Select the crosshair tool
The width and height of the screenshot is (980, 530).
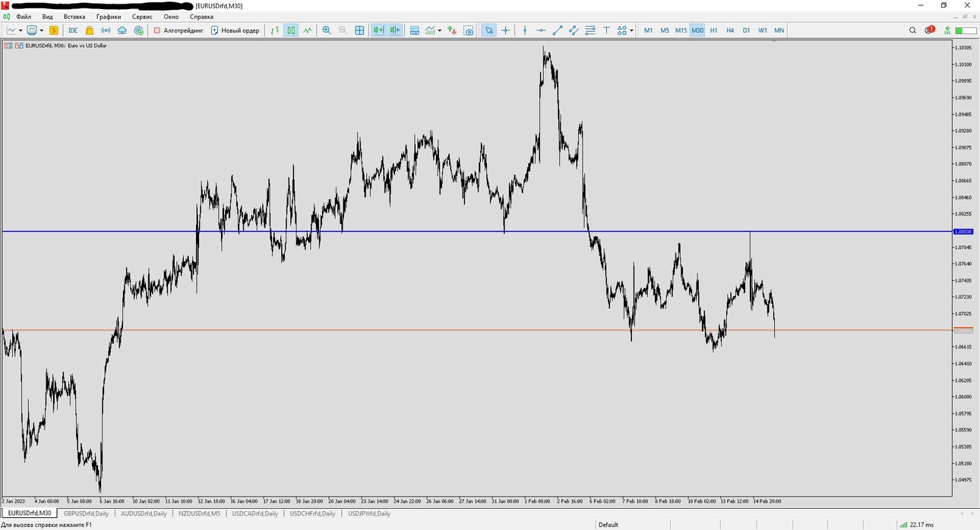point(505,30)
